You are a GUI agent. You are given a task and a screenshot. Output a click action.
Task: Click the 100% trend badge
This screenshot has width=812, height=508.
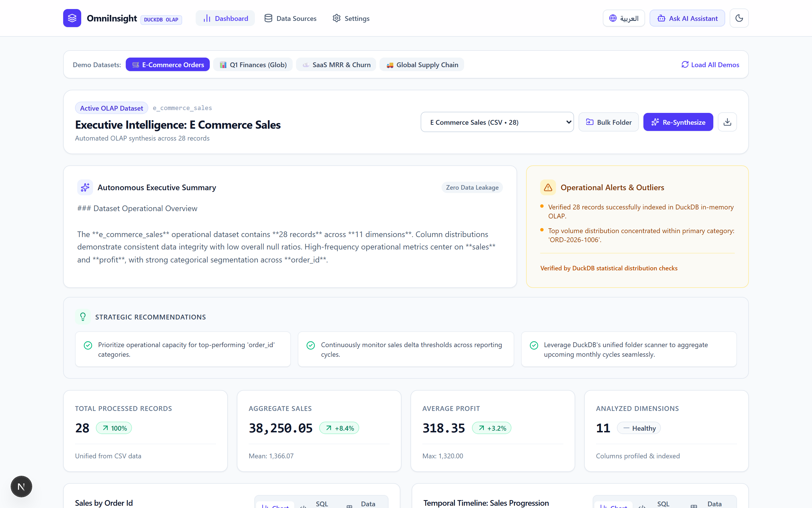coord(114,428)
